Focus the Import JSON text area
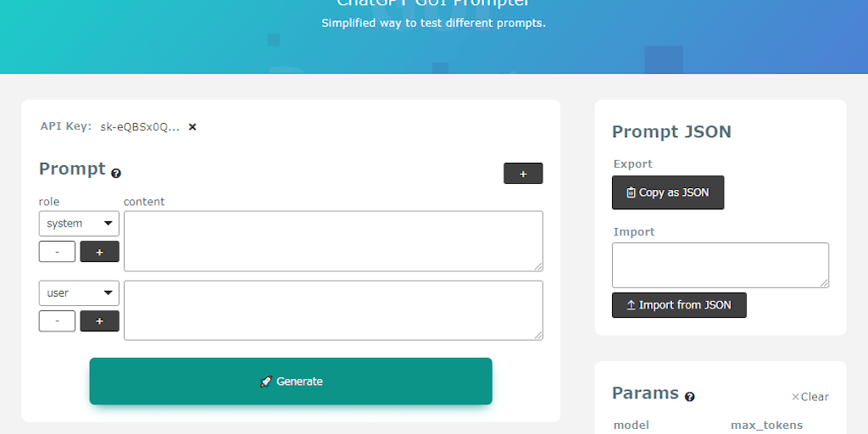Screen dimensions: 868x434 pyautogui.click(x=720, y=264)
